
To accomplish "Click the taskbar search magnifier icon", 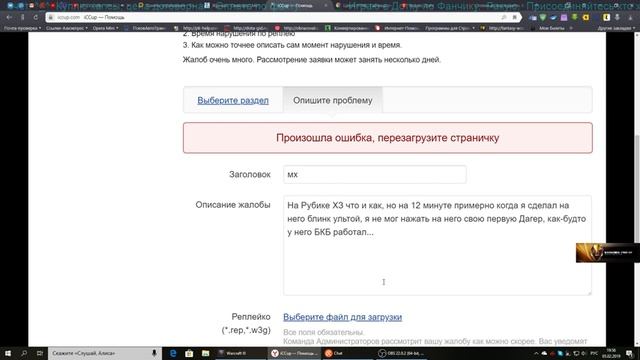I will (24, 353).
